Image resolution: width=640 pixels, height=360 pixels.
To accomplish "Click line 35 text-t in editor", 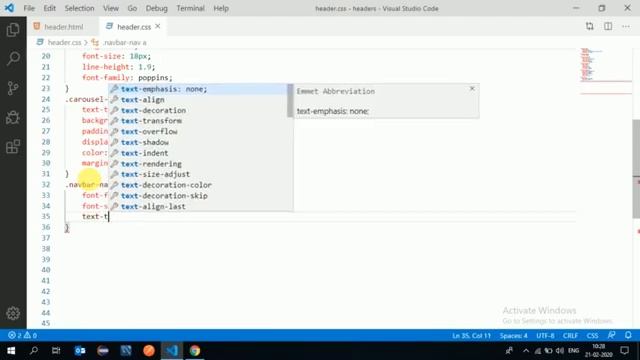I will 95,217.
